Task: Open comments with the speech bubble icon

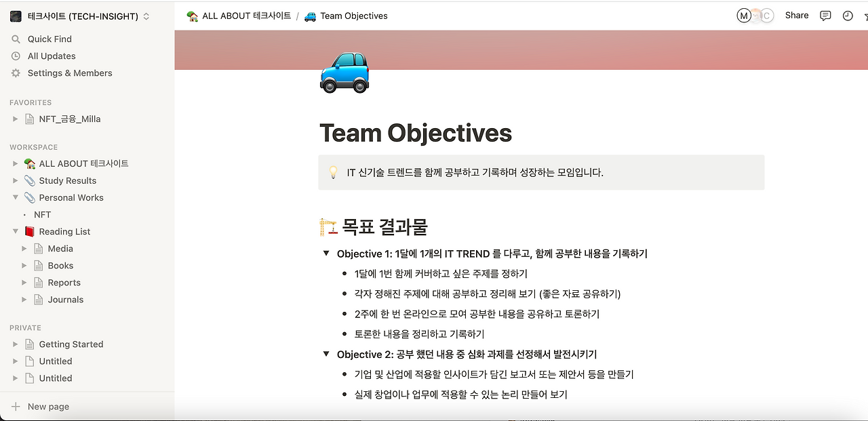Action: (825, 15)
